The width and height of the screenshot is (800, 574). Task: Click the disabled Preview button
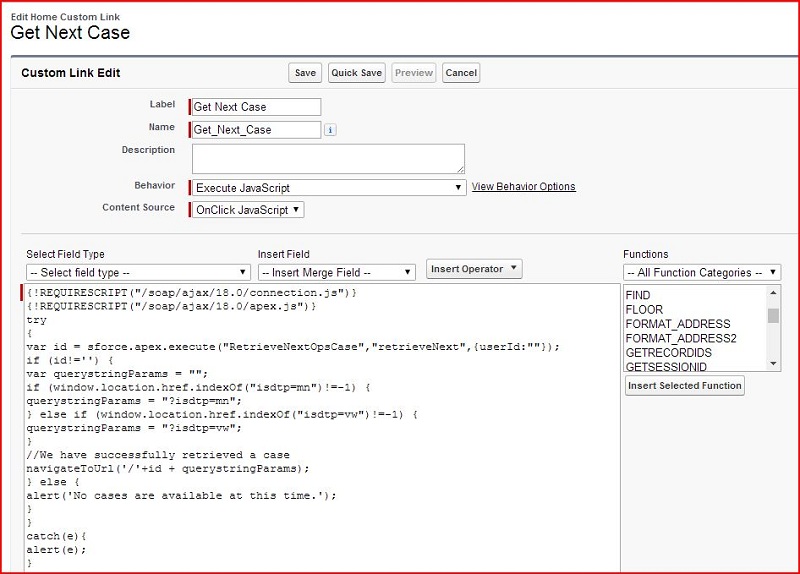(414, 72)
